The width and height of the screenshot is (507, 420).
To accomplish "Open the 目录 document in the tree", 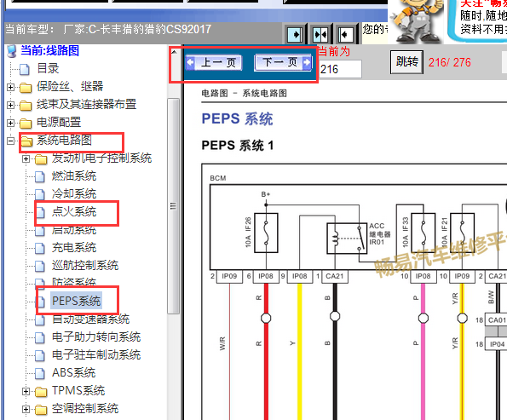I will [48, 68].
